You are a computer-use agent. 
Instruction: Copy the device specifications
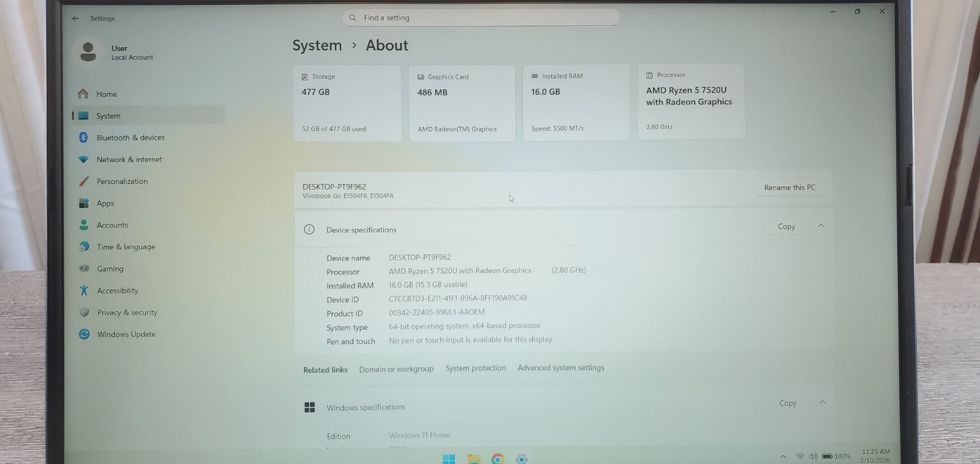click(786, 226)
